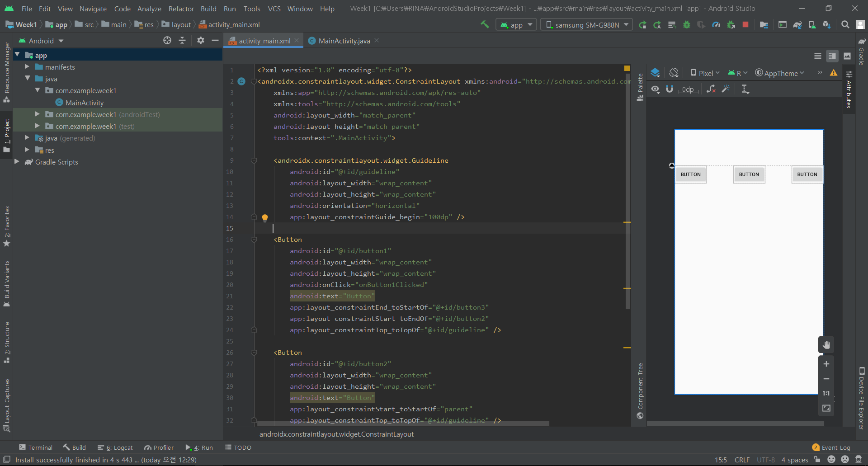Expand the res folder
Image resolution: width=868 pixels, height=466 pixels.
27,150
